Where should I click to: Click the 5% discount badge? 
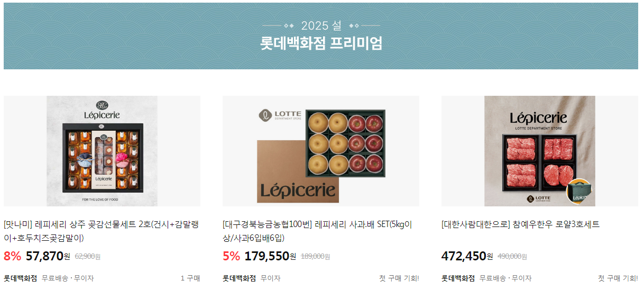232,256
